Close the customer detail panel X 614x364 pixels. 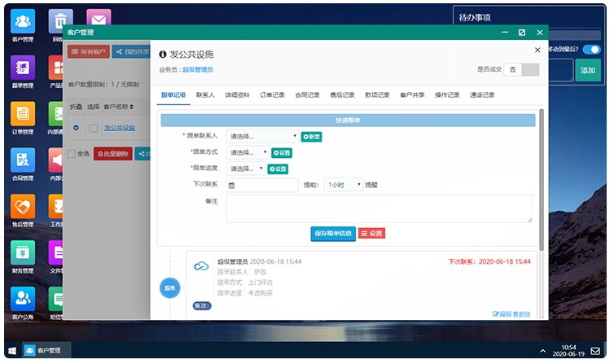pos(537,50)
